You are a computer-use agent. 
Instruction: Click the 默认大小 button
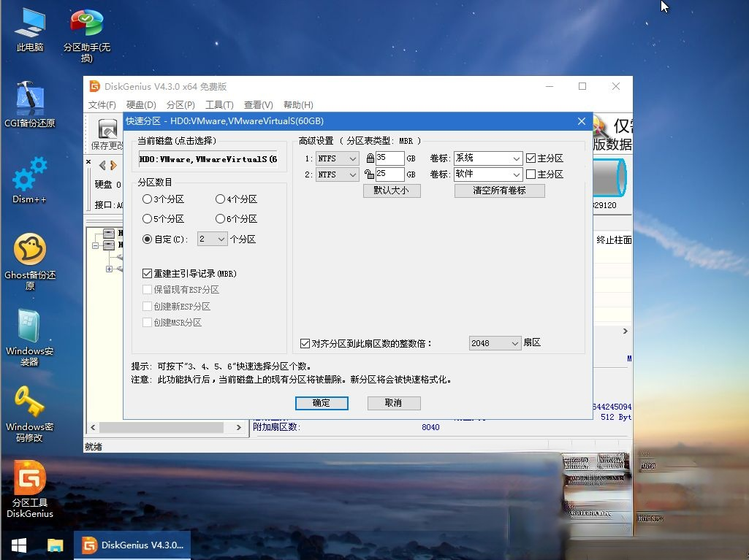pyautogui.click(x=392, y=191)
